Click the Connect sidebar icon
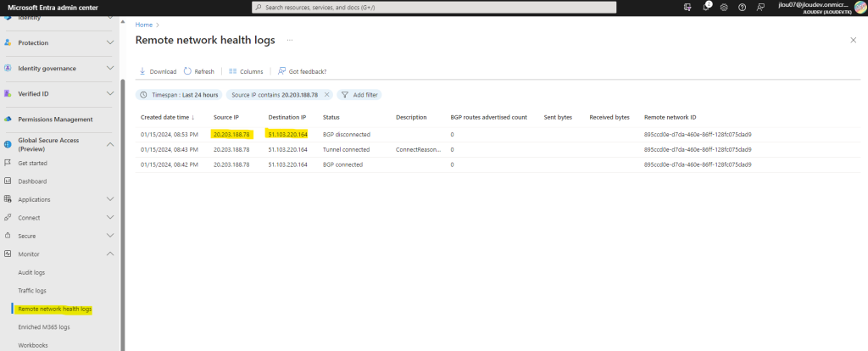Screen dimensions: 868x351 8,218
